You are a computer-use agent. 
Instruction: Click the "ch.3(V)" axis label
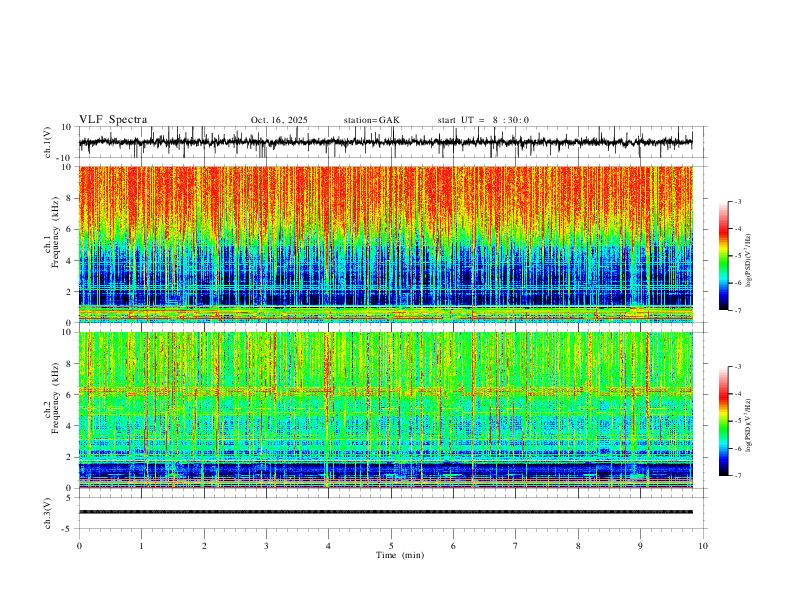pyautogui.click(x=48, y=513)
